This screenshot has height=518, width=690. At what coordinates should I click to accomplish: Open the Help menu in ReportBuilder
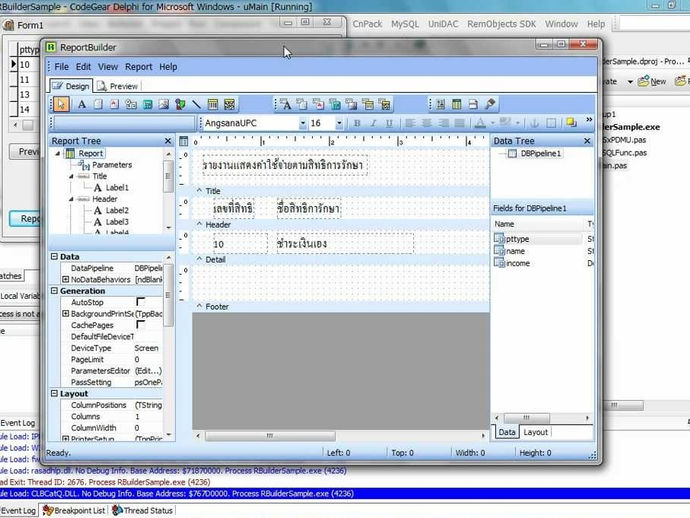tap(168, 67)
